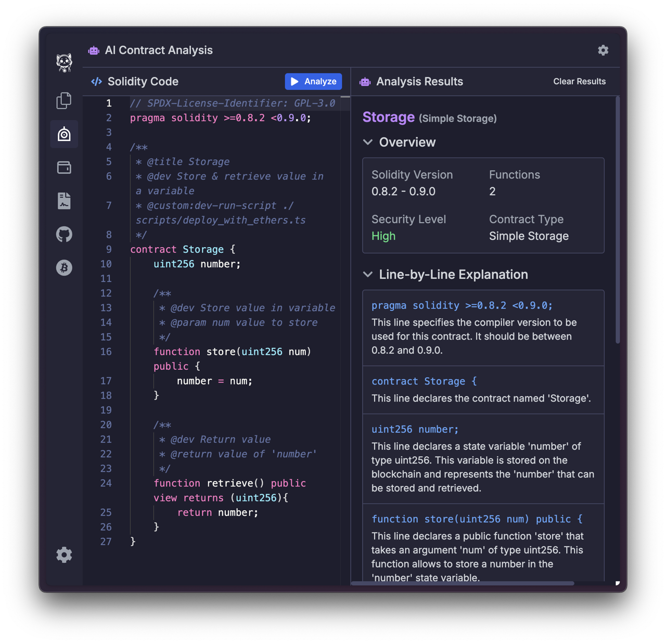Open the contract document sidebar icon

pos(64,201)
